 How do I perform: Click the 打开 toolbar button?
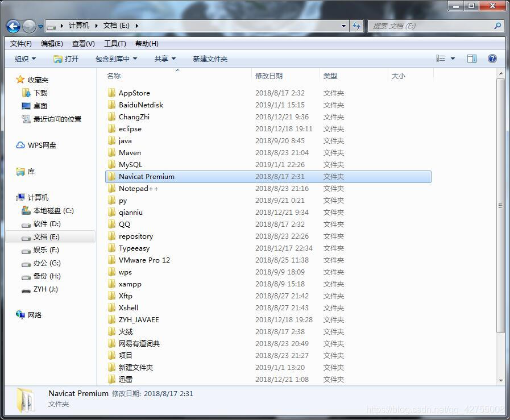click(66, 59)
